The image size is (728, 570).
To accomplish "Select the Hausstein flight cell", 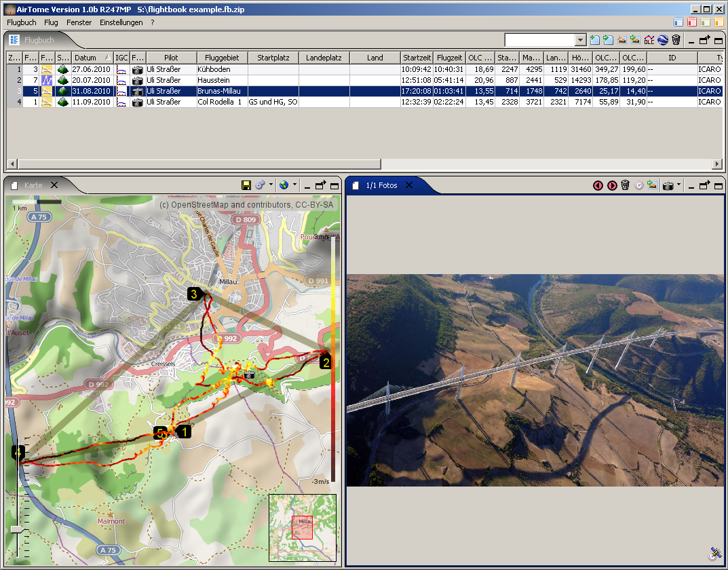I will (x=222, y=80).
